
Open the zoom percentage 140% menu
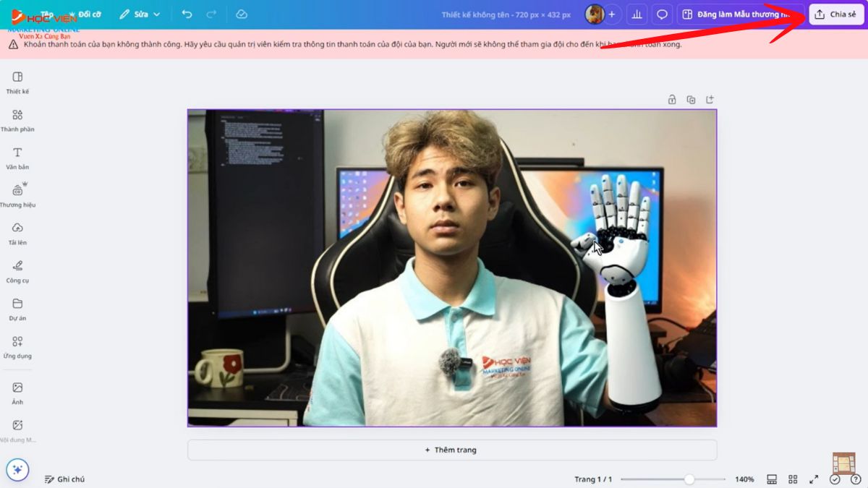(744, 479)
